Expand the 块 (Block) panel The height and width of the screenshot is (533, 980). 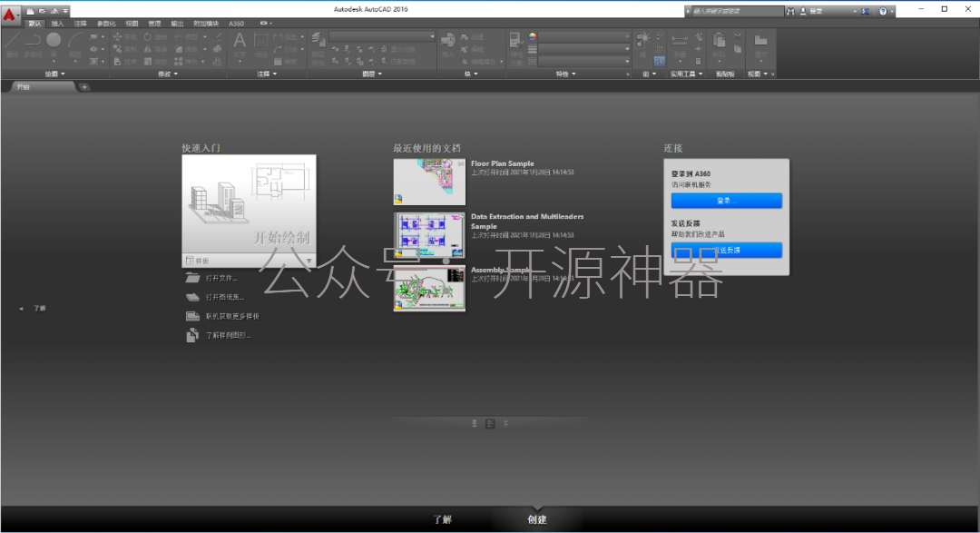coord(471,74)
